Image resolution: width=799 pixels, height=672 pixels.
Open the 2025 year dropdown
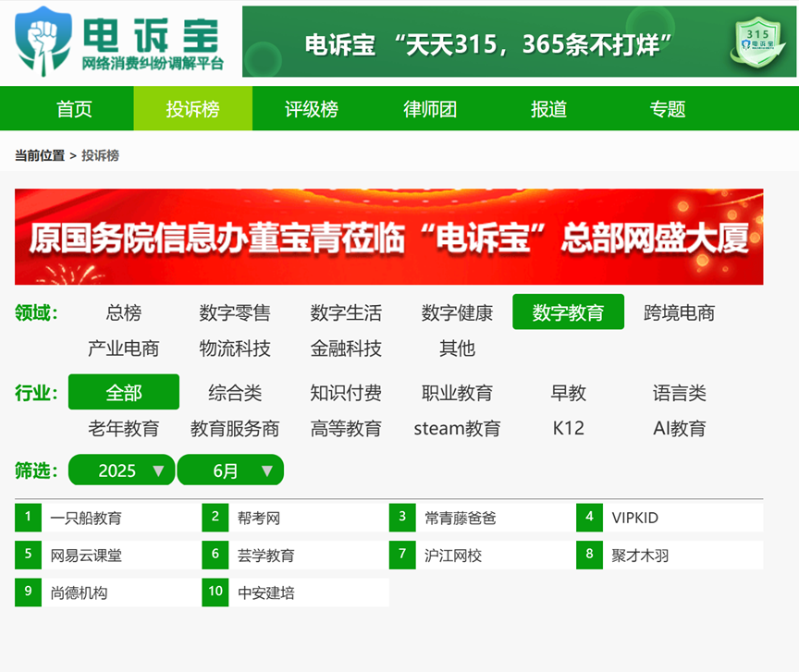(x=122, y=470)
